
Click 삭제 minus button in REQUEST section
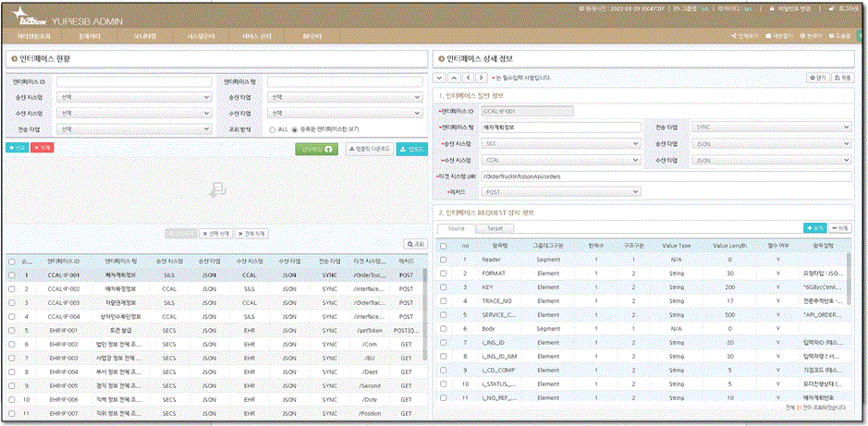840,227
